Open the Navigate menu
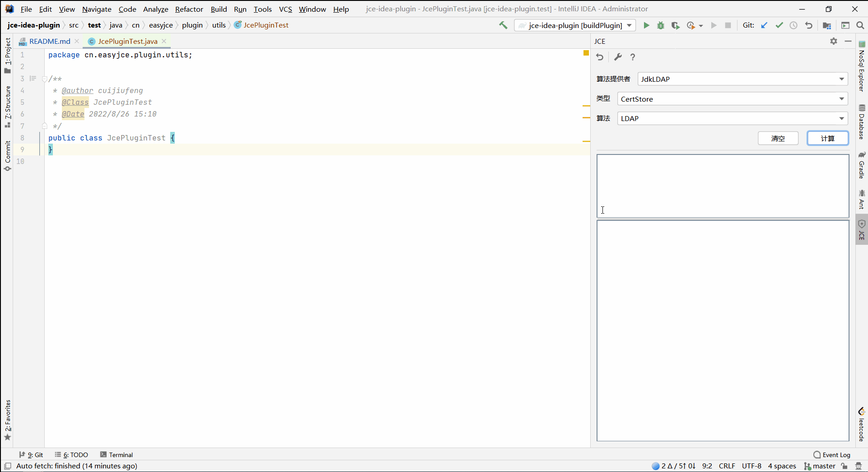The width and height of the screenshot is (868, 472). [x=97, y=9]
